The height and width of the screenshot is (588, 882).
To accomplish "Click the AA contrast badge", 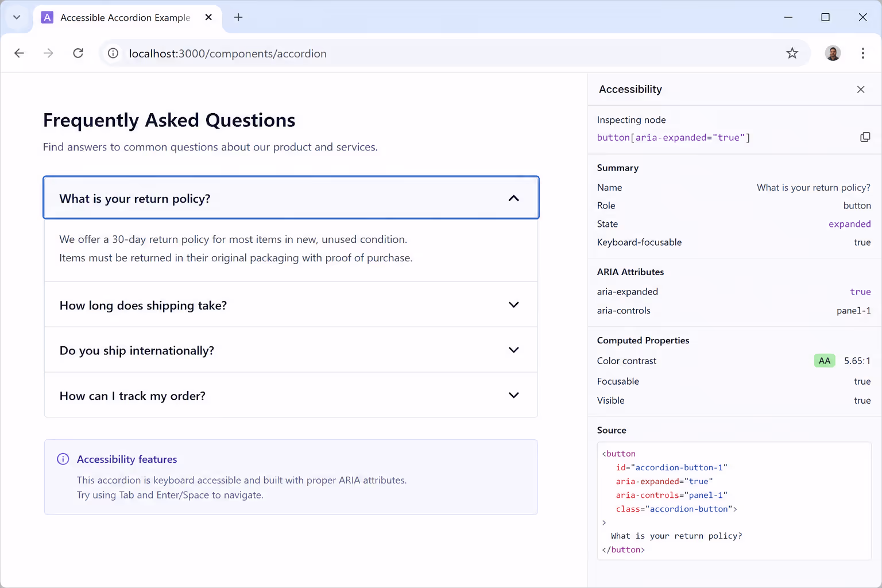I will pos(825,361).
